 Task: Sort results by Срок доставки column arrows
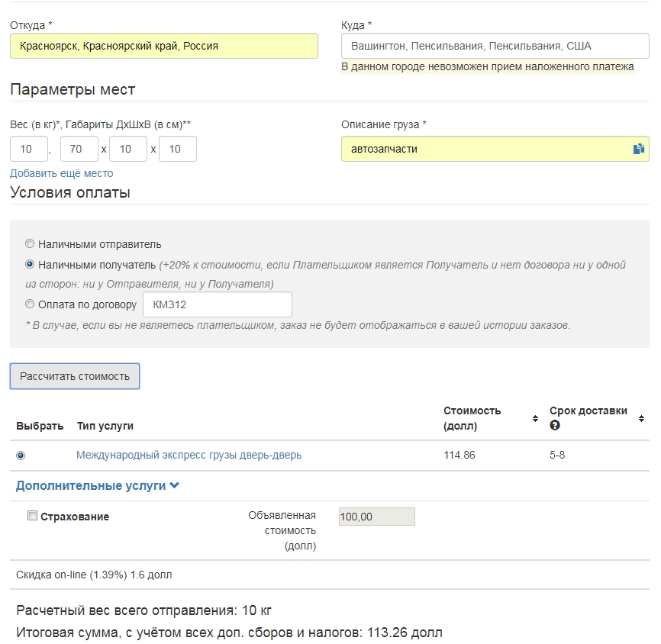tap(641, 418)
